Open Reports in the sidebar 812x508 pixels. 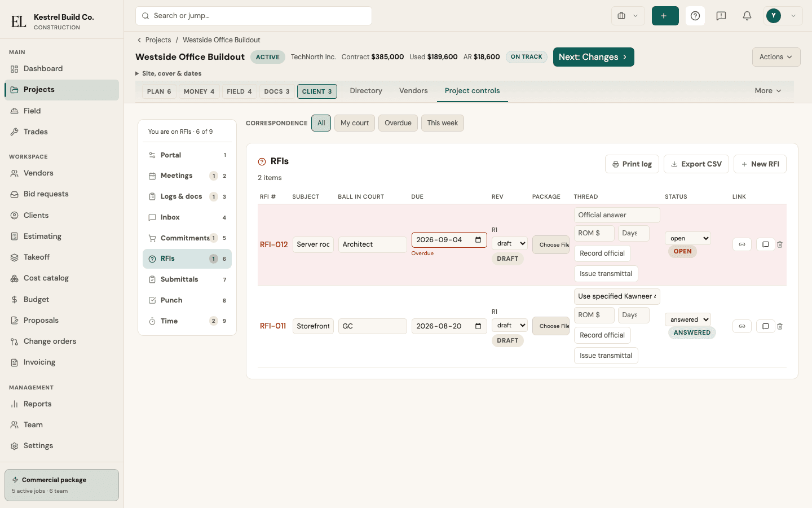pyautogui.click(x=61, y=404)
